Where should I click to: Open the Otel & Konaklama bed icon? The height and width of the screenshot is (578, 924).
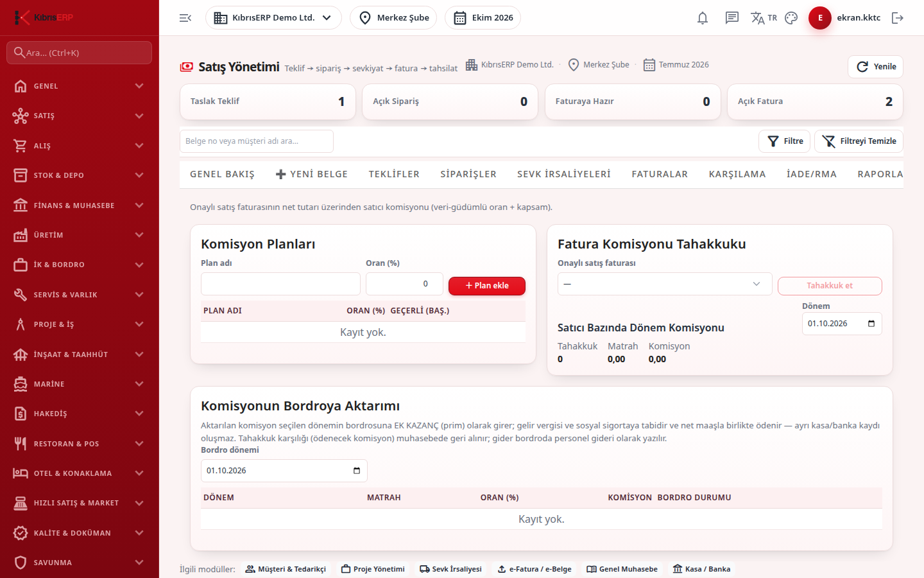click(21, 473)
